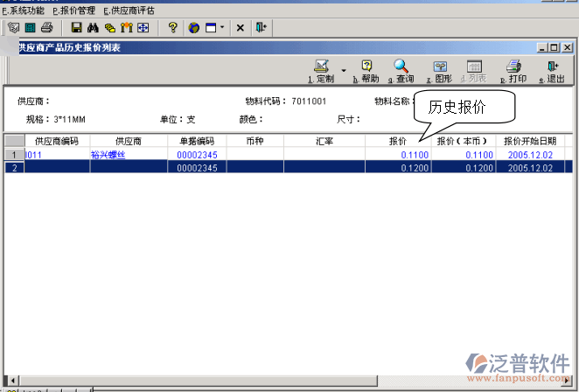
Task: Open the 查询 magnifier query tool
Action: pyautogui.click(x=401, y=71)
